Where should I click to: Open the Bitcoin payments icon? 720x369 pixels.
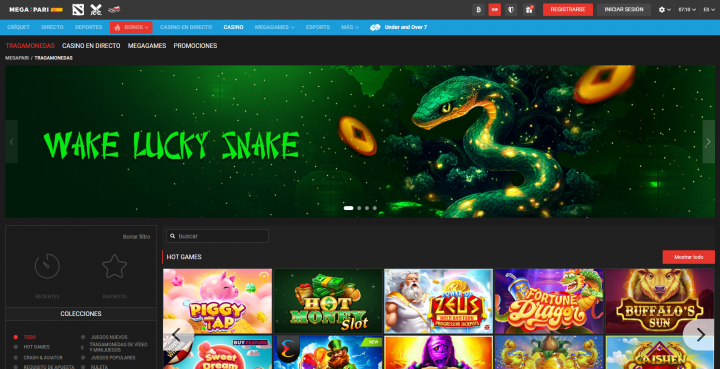point(478,10)
